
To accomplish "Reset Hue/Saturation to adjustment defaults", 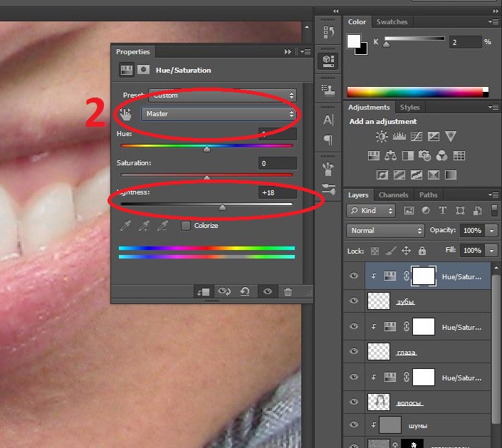I will pos(245,292).
